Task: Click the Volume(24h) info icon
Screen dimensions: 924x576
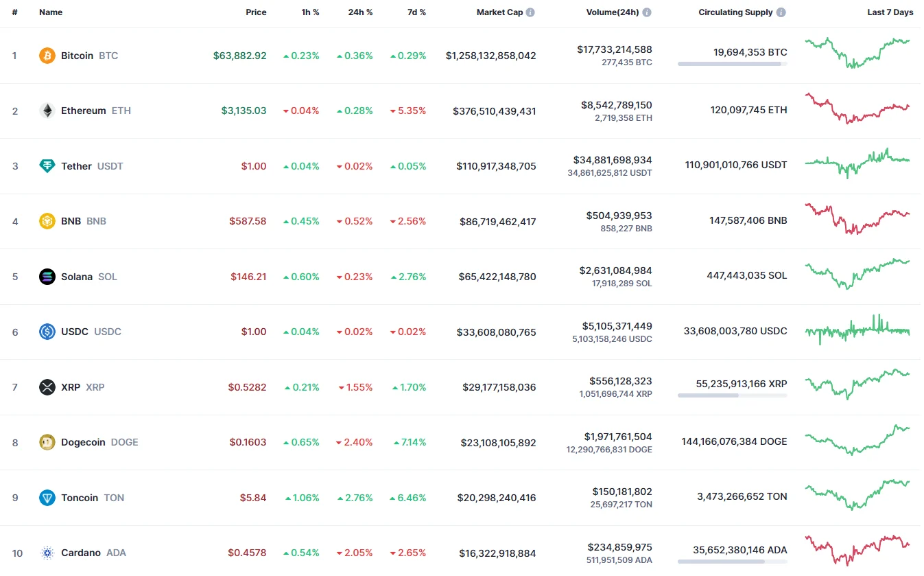Action: coord(647,12)
